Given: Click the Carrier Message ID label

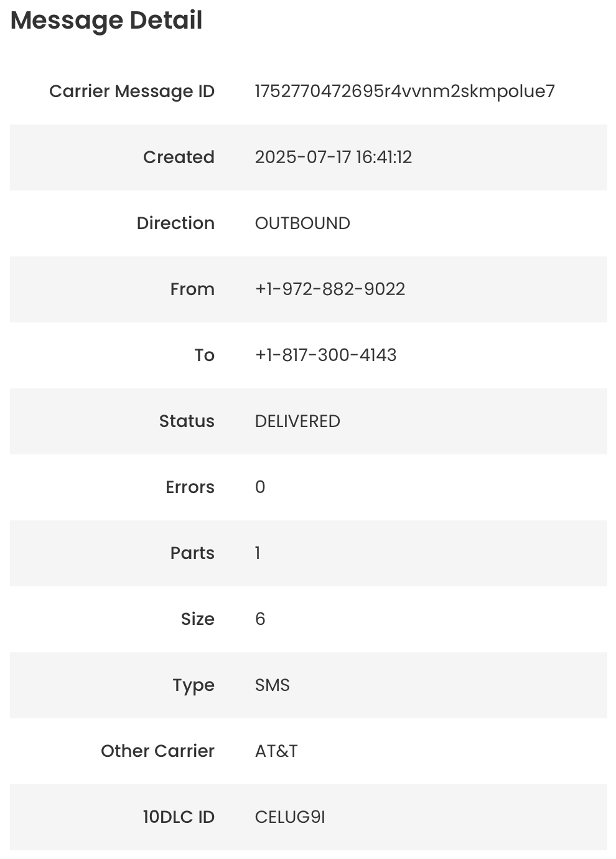Looking at the screenshot, I should pyautogui.click(x=132, y=92).
